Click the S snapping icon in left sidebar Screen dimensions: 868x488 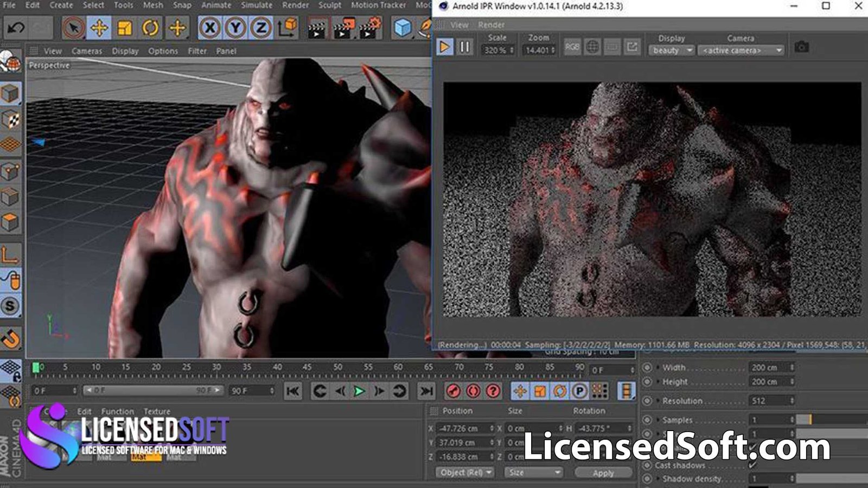point(11,306)
